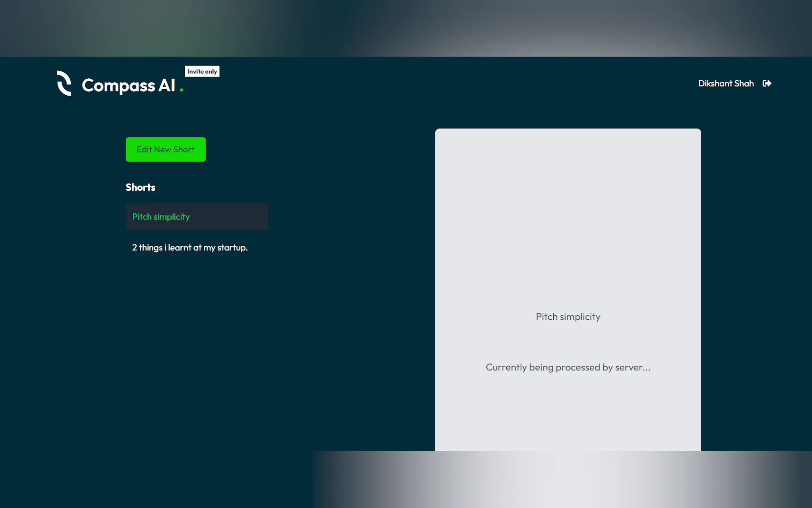Click the Invite only badge
Screen dimensions: 812x508
tap(202, 71)
